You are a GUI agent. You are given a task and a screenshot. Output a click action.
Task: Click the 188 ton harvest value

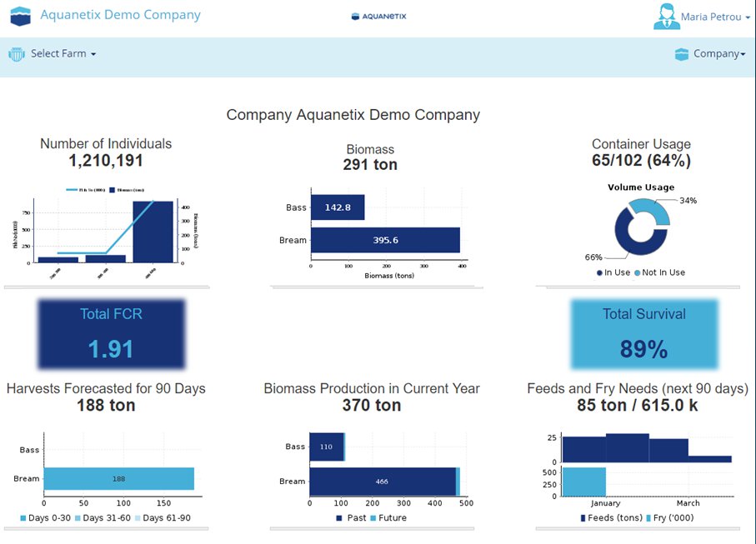pos(106,405)
